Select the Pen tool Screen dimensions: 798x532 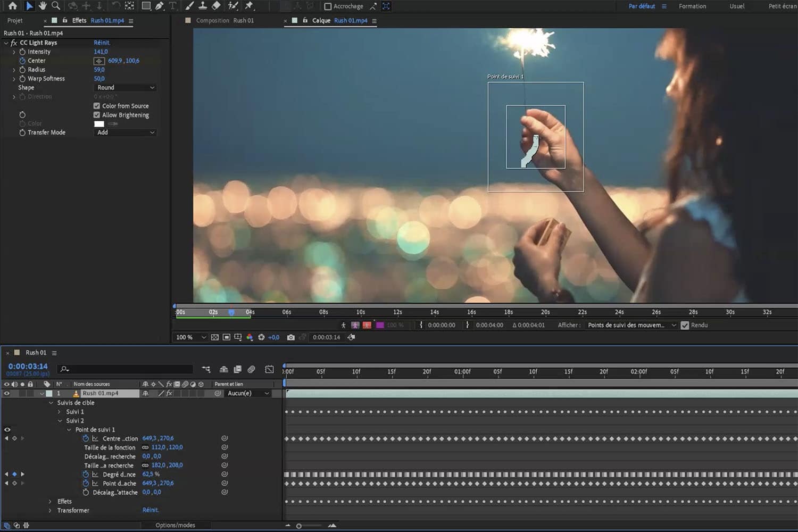(x=159, y=6)
